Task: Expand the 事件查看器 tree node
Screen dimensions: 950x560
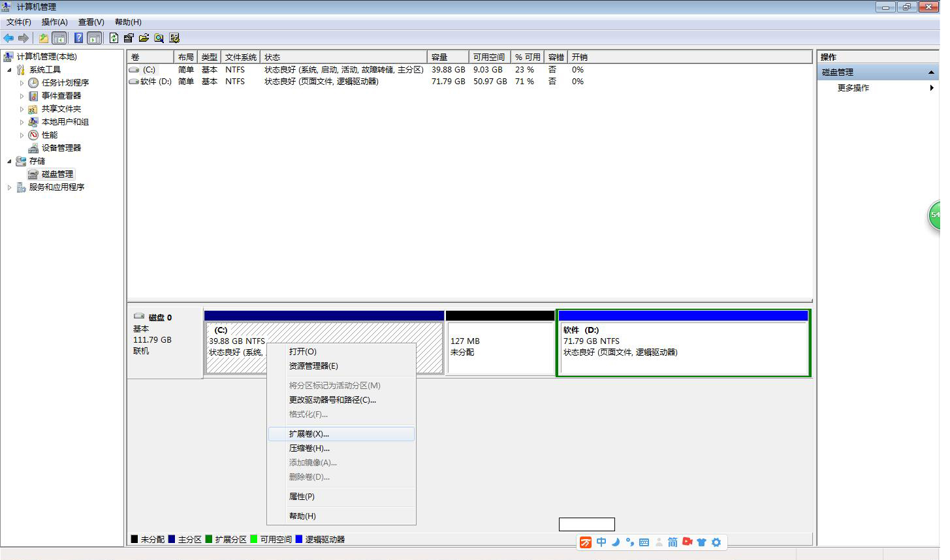Action: tap(22, 96)
